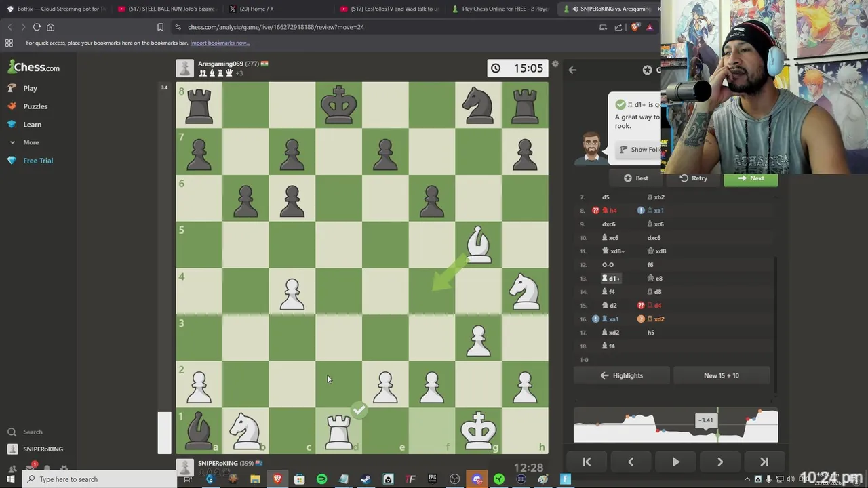Select move 16 xd2 inaccuracy

655,319
